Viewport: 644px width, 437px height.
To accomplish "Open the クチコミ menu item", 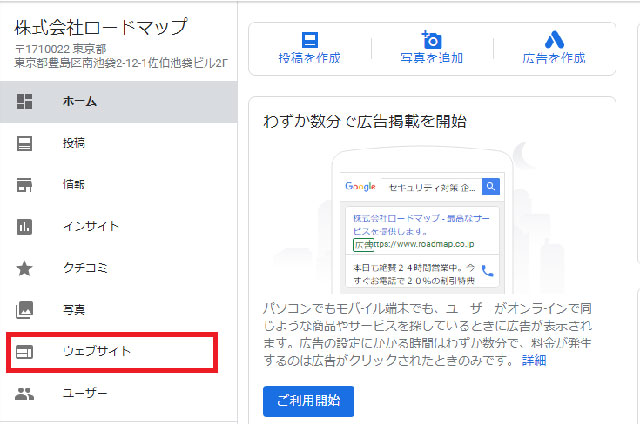I will pos(119,269).
